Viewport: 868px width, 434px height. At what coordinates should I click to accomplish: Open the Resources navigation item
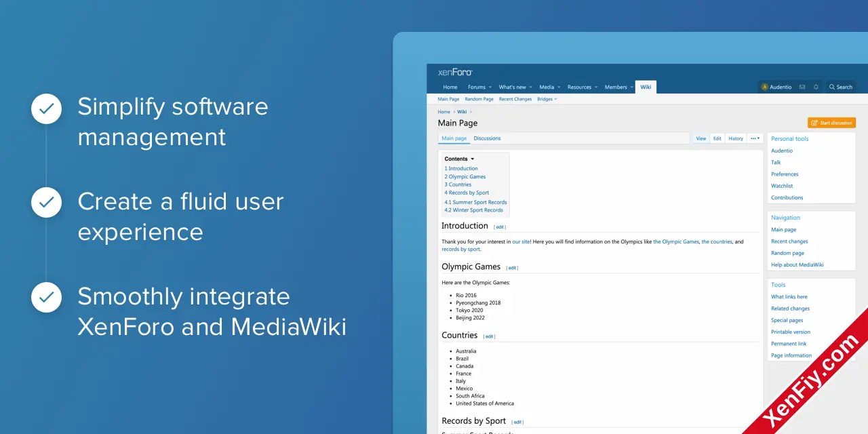pyautogui.click(x=579, y=87)
